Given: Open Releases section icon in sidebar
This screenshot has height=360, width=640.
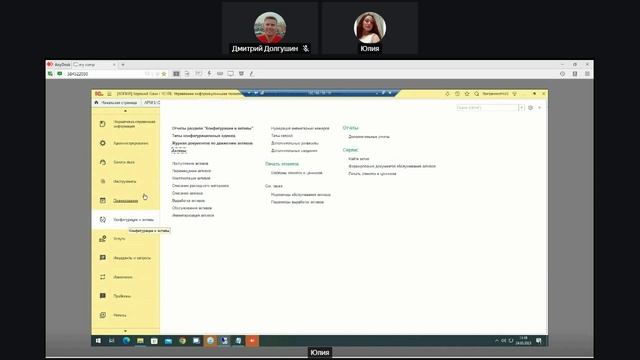Looking at the screenshot, I should tap(102, 315).
